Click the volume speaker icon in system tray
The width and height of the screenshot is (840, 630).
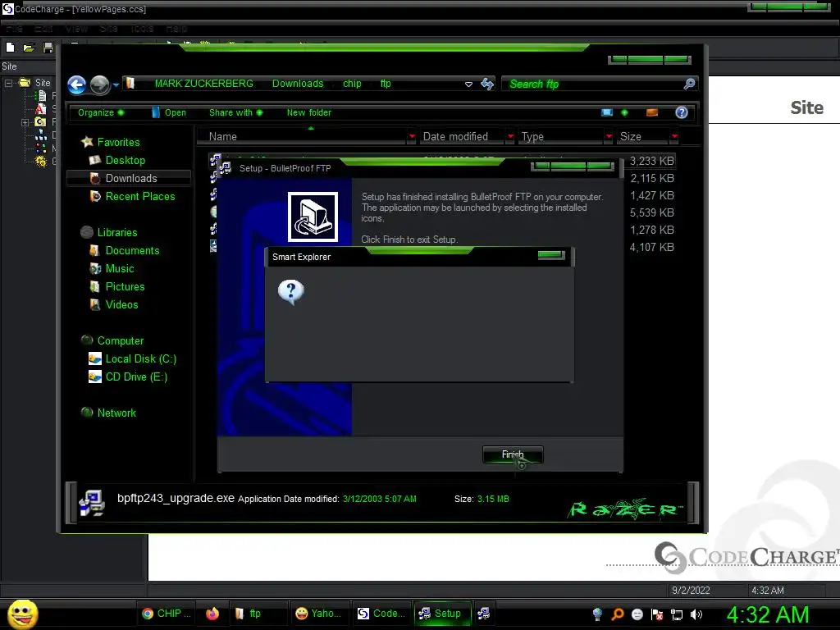point(696,614)
